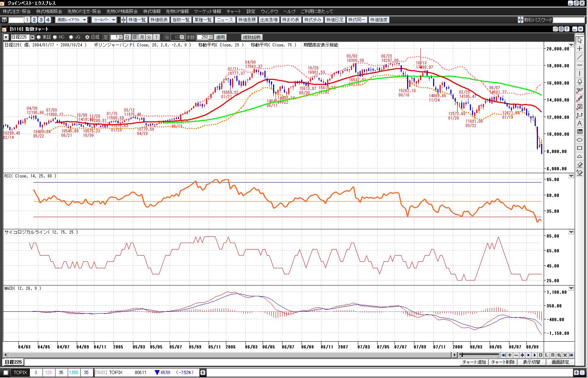Select the JQ radio button

pos(71,37)
